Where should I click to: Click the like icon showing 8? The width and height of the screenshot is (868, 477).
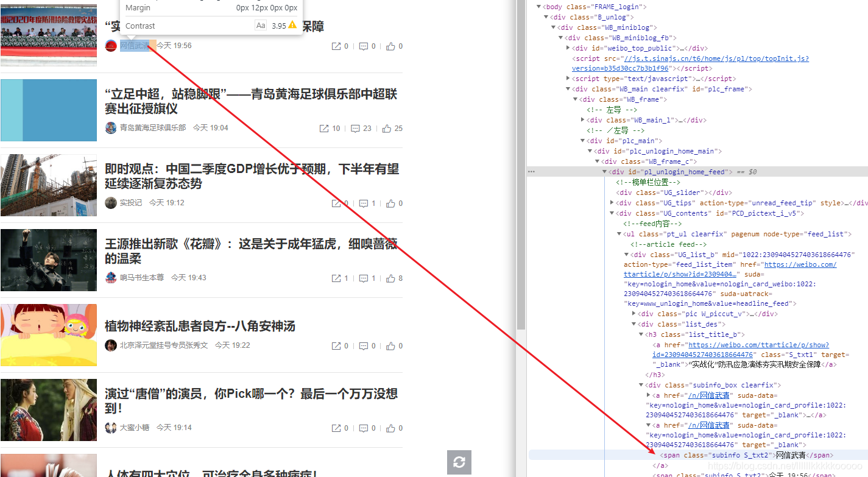[x=390, y=278]
